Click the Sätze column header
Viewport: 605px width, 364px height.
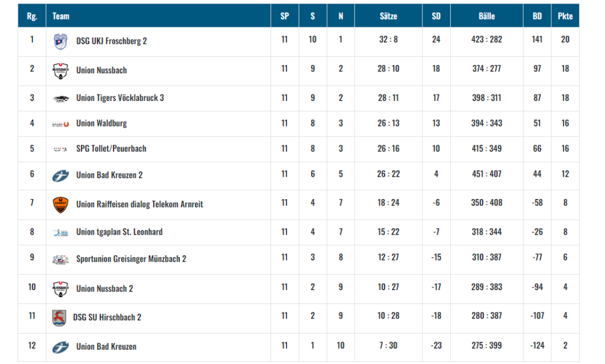point(388,16)
